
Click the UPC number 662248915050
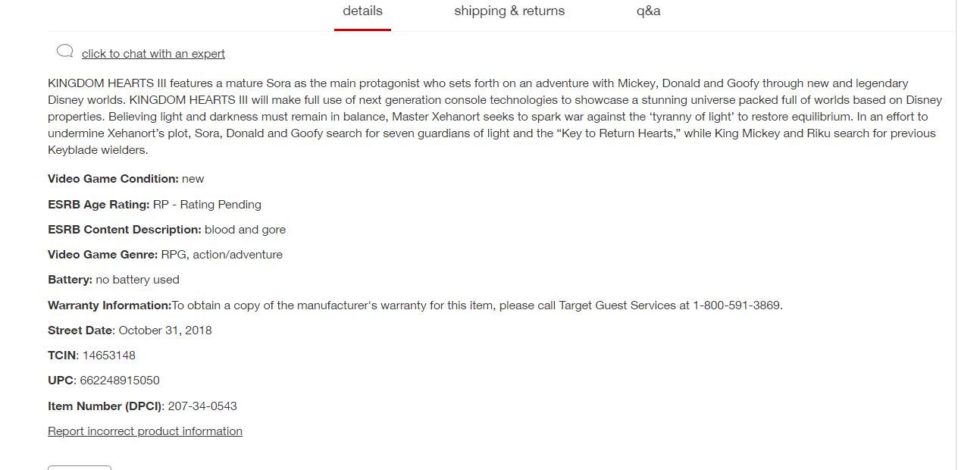point(120,381)
